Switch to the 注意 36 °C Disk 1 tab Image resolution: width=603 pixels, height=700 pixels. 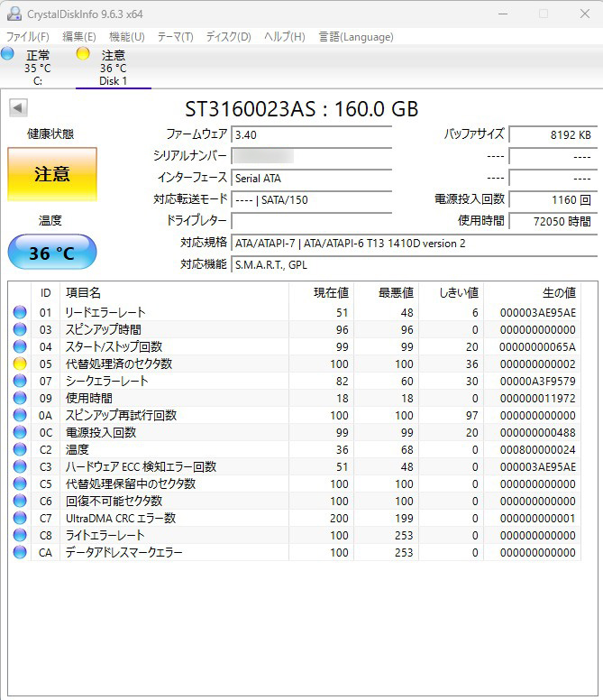(x=114, y=68)
